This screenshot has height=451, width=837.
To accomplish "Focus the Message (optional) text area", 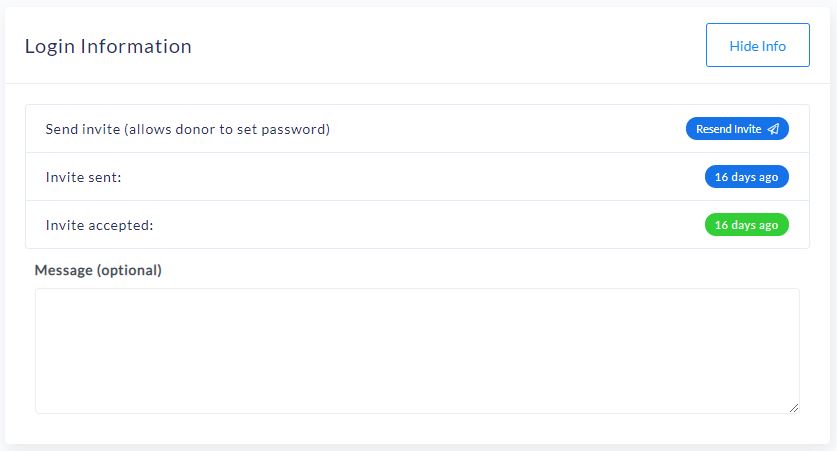I will (417, 350).
